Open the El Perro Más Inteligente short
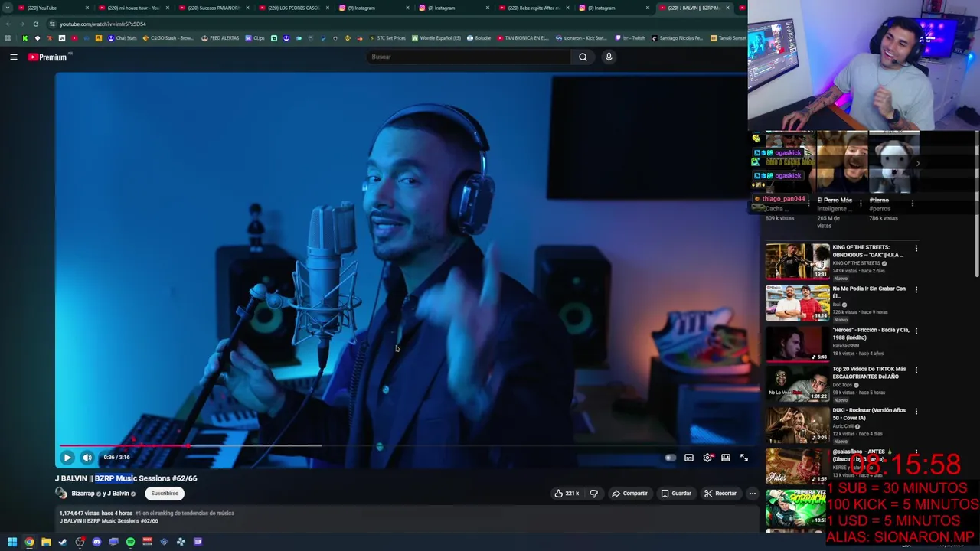Screen dimensions: 980x551 [x=841, y=163]
